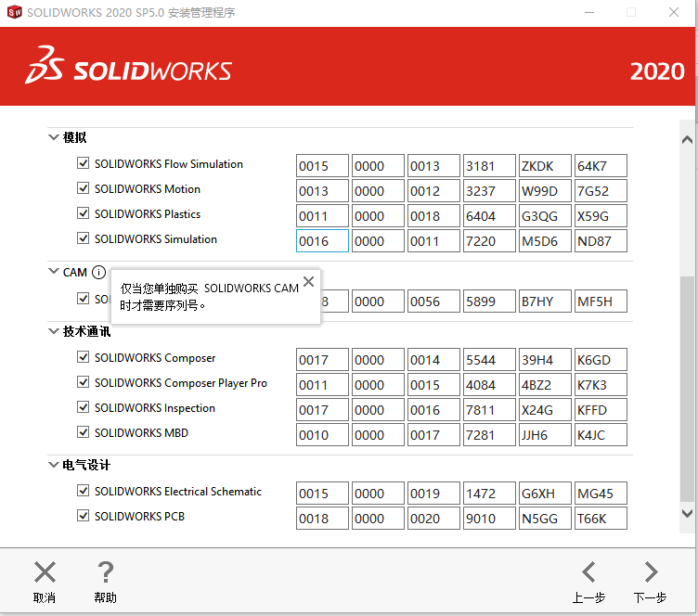
Task: Proceed with the next step arrow
Action: point(651,572)
